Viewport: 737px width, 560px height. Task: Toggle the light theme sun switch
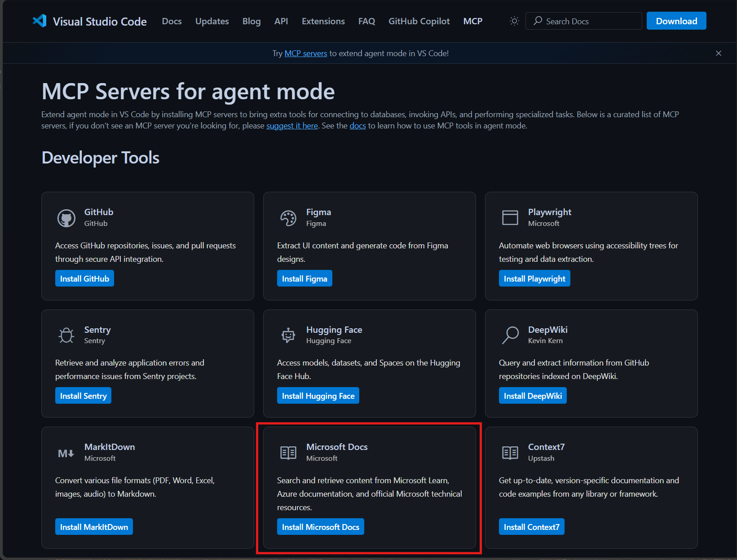point(514,21)
